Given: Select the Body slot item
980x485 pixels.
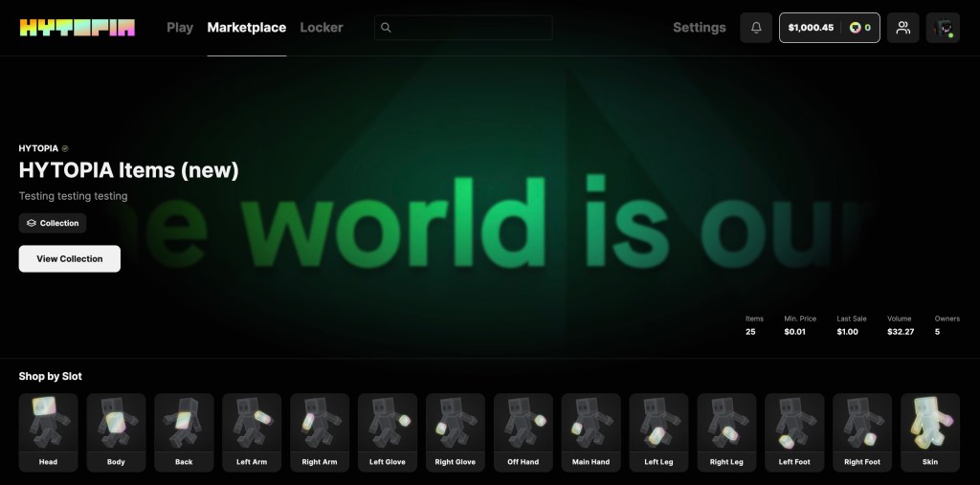Looking at the screenshot, I should click(x=116, y=432).
